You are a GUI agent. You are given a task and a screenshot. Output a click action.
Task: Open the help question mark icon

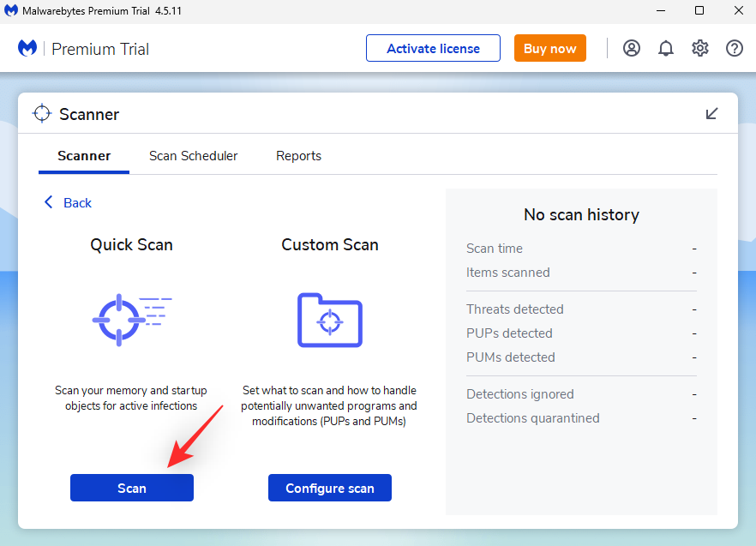tap(735, 48)
